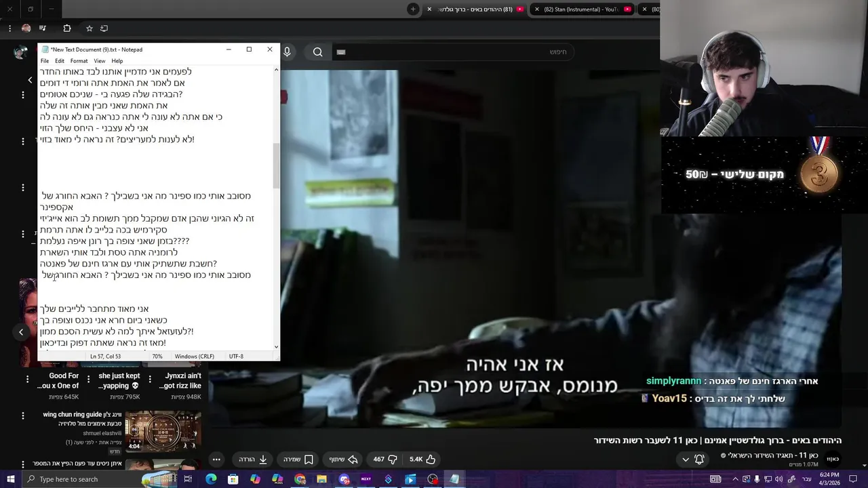This screenshot has width=868, height=488.
Task: Show hidden system tray icons chevron
Action: 736,479
